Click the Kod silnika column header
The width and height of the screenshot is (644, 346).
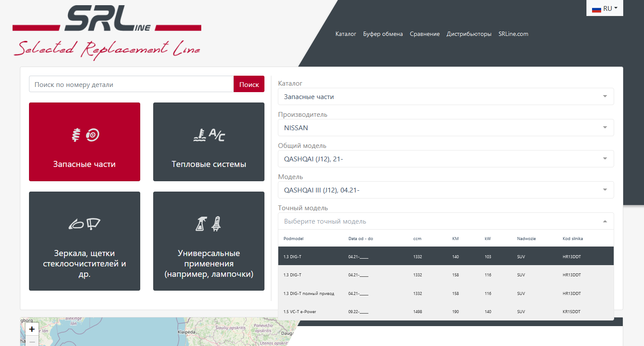click(572, 239)
